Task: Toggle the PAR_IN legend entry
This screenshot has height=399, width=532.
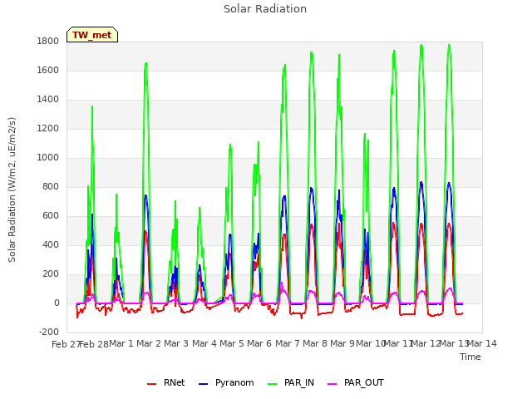Action: point(291,382)
